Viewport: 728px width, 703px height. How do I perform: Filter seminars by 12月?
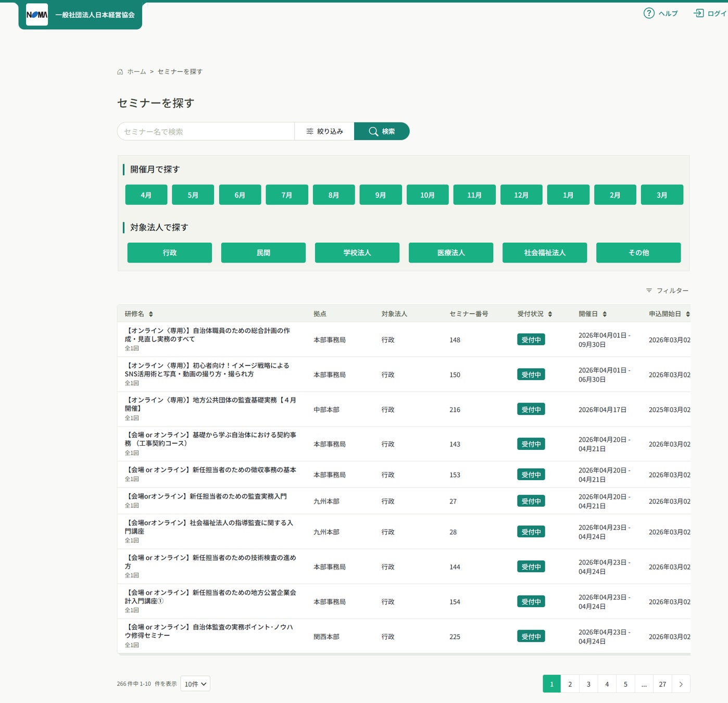coord(521,195)
